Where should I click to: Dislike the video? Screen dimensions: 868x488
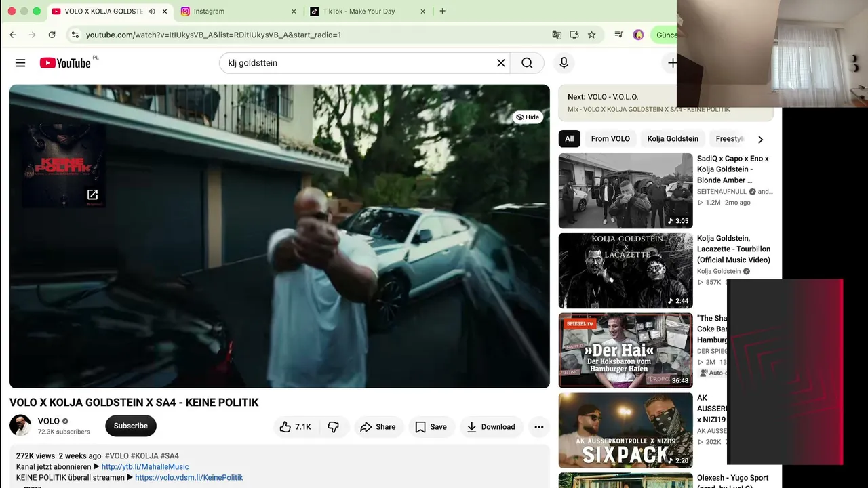pyautogui.click(x=334, y=427)
